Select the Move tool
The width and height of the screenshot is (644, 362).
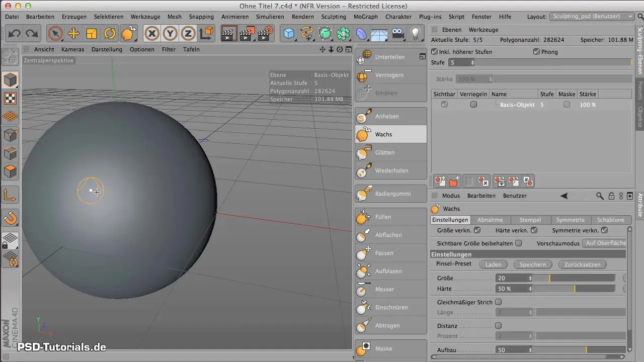(73, 34)
